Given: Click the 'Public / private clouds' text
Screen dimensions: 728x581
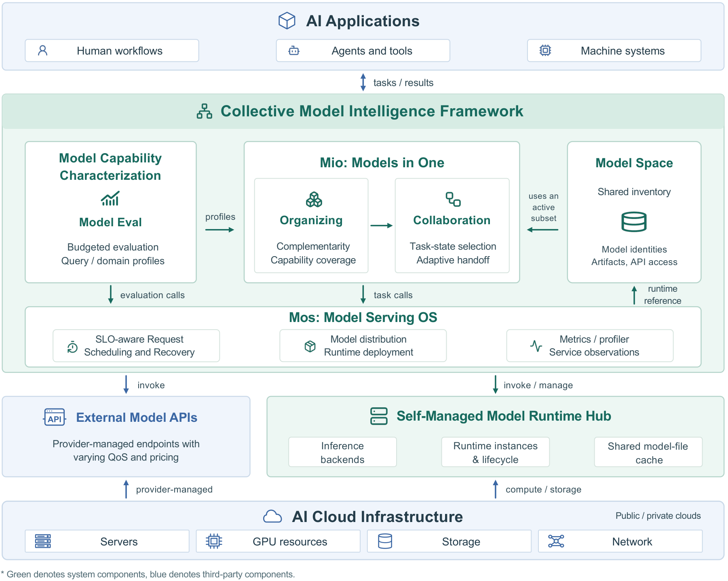Looking at the screenshot, I should pos(658,516).
